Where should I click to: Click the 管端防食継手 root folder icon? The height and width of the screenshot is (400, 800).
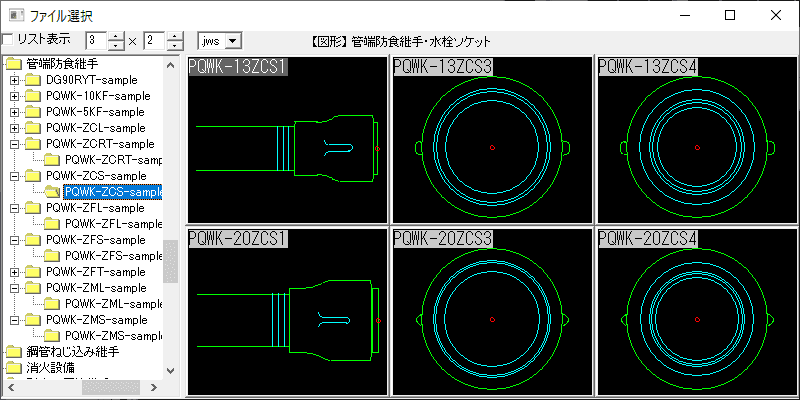pos(13,64)
